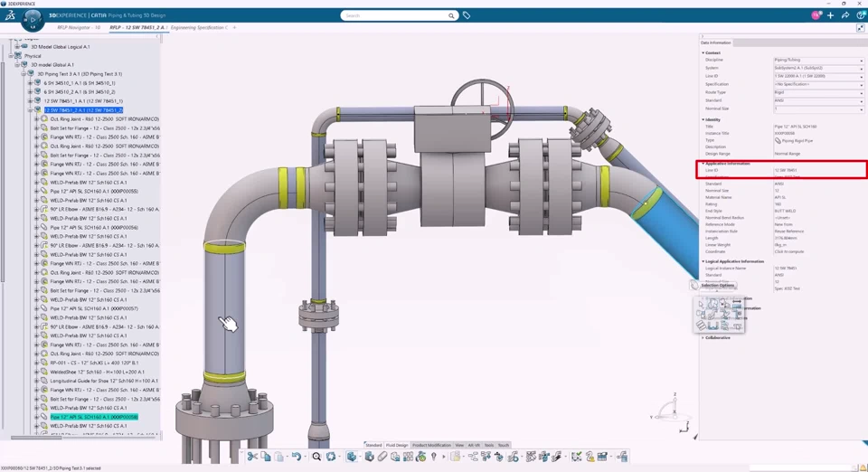
Task: Click the last pipe route icon in bottom toolbar
Action: [x=622, y=457]
